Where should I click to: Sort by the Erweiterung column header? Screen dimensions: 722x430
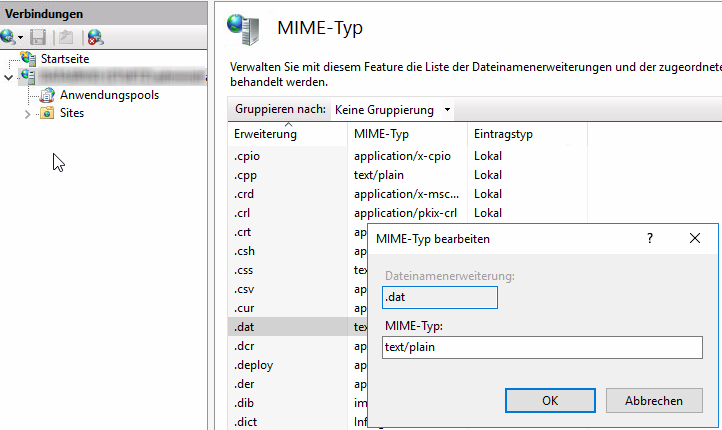(x=265, y=134)
